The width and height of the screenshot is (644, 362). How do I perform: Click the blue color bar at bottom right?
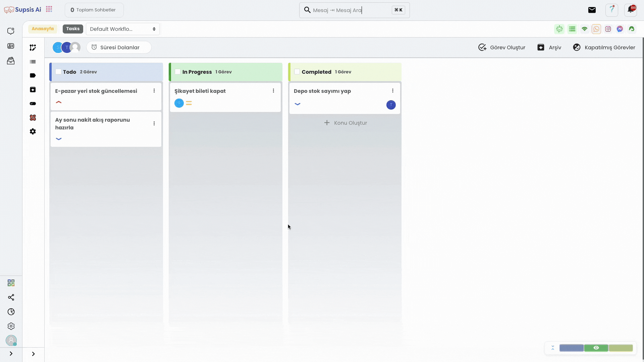tap(572, 348)
